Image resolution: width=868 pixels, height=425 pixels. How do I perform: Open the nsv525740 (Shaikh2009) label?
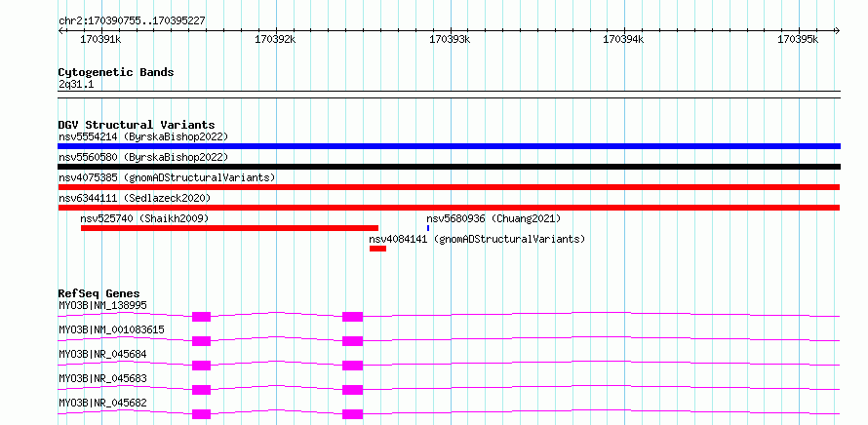144,218
